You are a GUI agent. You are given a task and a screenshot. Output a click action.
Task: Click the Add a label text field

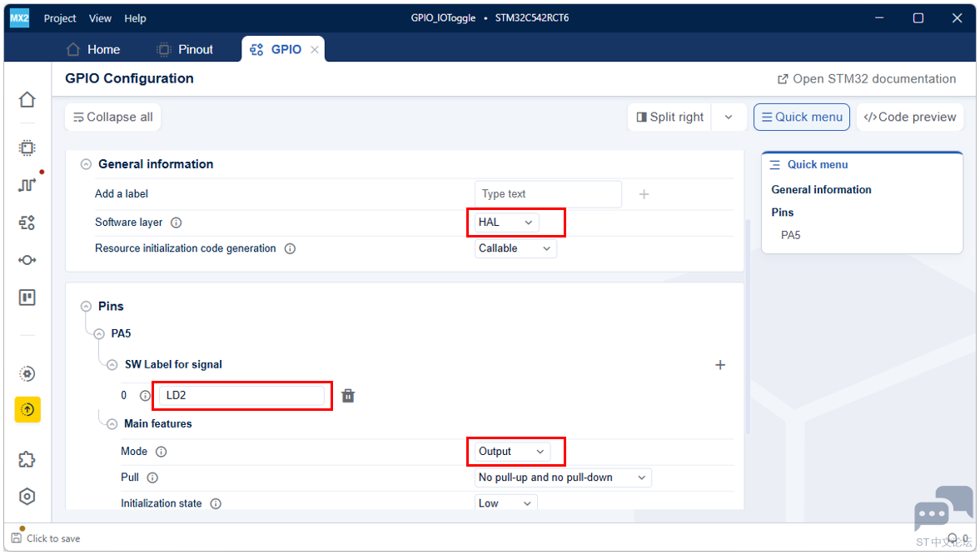(548, 194)
